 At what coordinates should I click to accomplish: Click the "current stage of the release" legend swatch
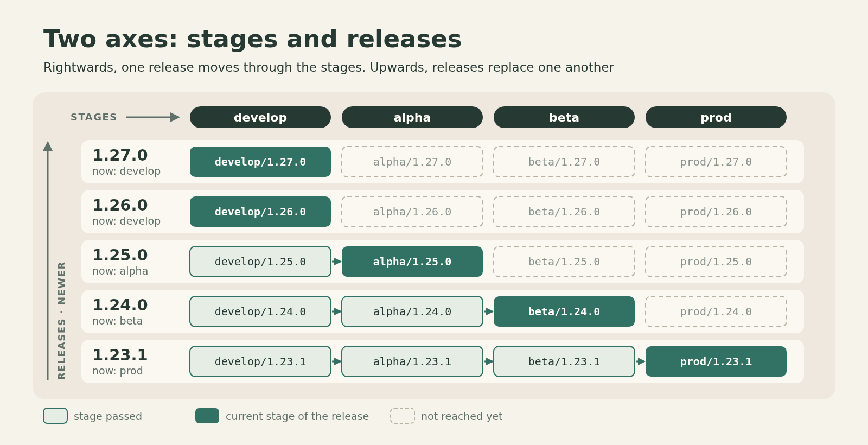pyautogui.click(x=207, y=416)
